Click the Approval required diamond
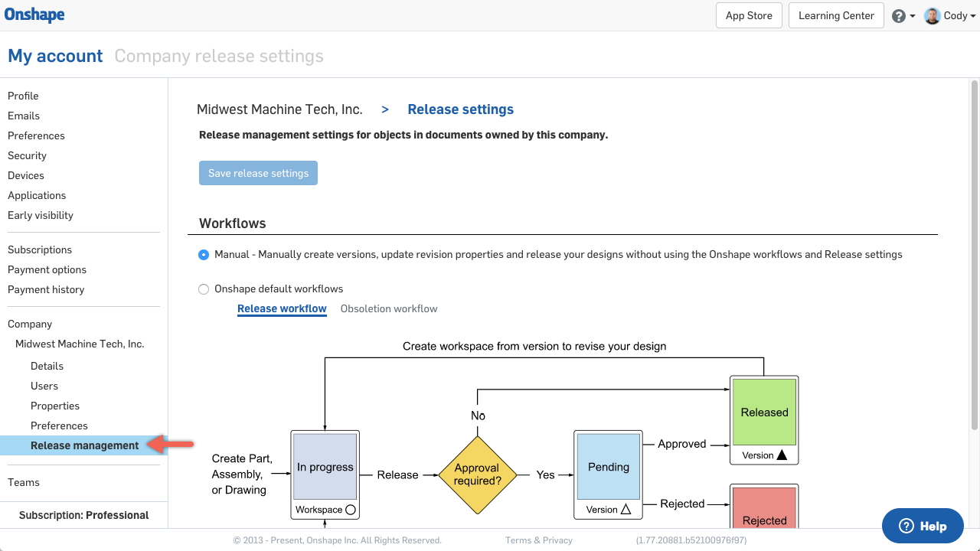The height and width of the screenshot is (551, 980). click(x=477, y=474)
